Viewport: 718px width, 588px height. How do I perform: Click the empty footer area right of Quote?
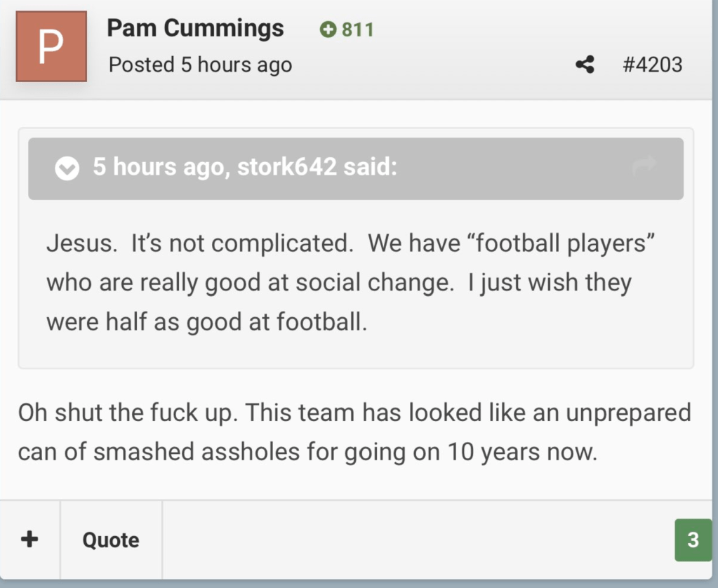[x=414, y=540]
